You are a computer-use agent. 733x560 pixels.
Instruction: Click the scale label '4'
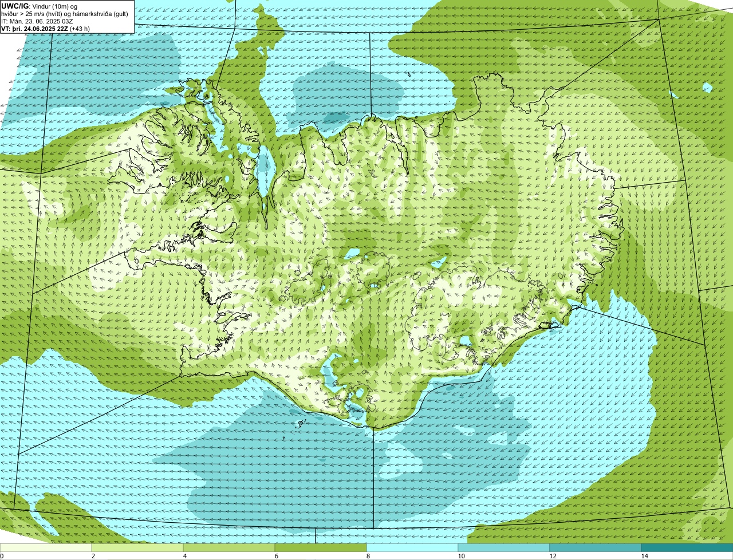click(x=184, y=556)
